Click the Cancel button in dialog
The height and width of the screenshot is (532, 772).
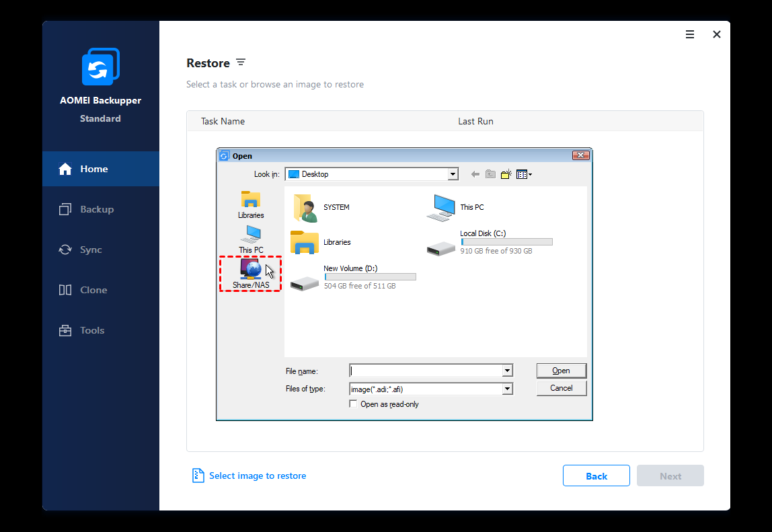point(562,388)
